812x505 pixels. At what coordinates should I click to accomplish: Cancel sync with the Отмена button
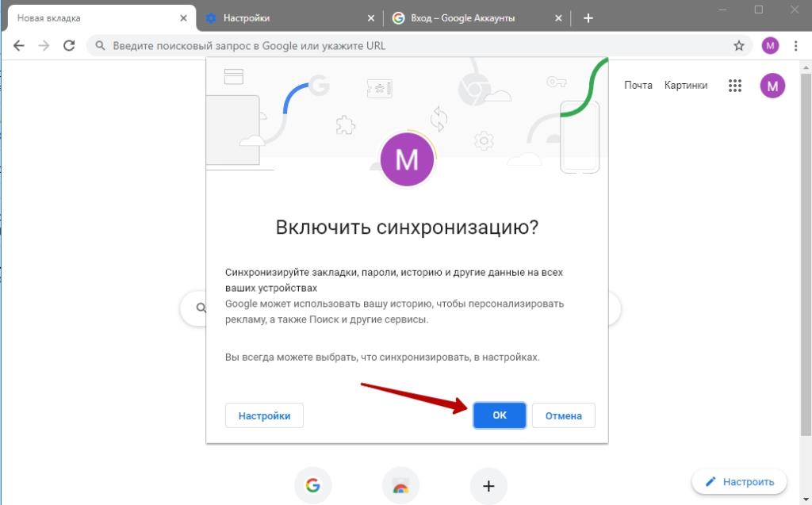(564, 415)
